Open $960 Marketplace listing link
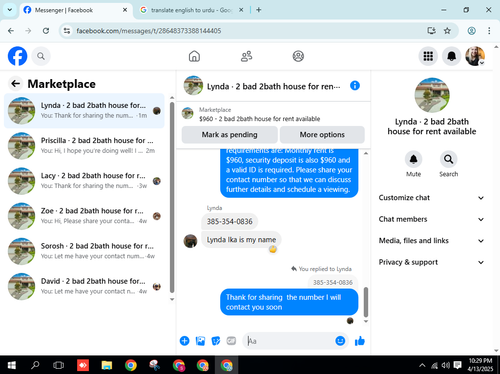The width and height of the screenshot is (500, 374). coord(259,119)
